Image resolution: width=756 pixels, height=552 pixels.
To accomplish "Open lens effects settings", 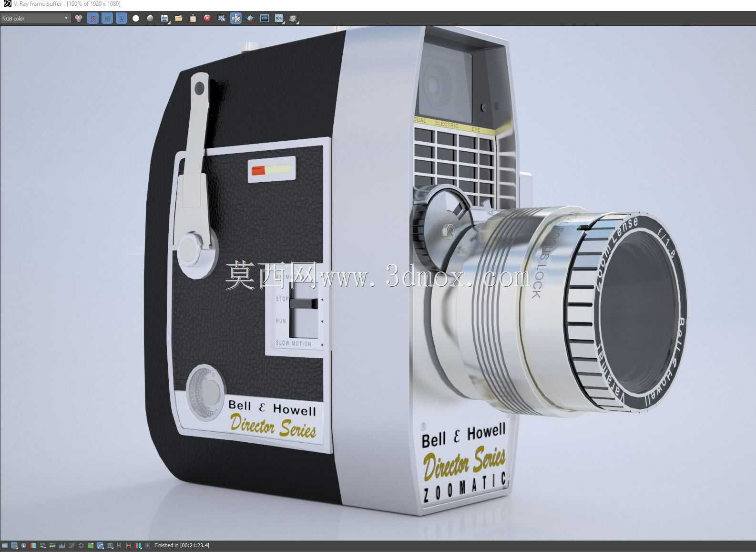I will pyautogui.click(x=147, y=545).
